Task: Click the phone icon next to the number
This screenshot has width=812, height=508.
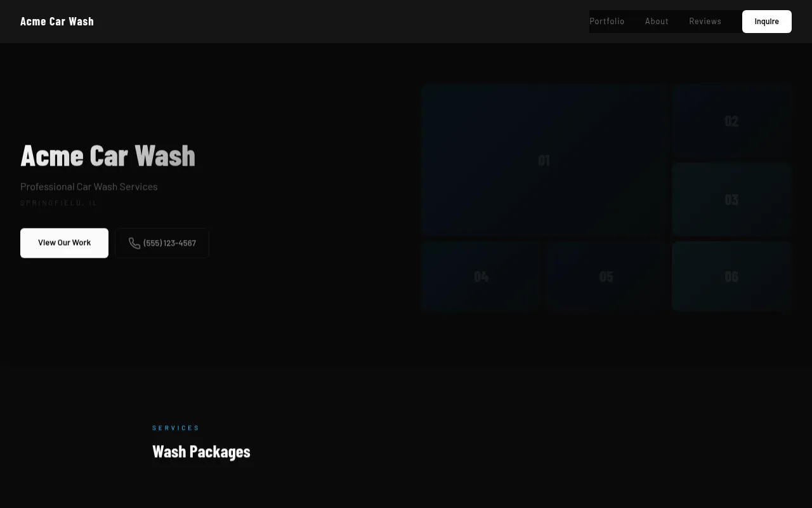Action: pyautogui.click(x=134, y=243)
